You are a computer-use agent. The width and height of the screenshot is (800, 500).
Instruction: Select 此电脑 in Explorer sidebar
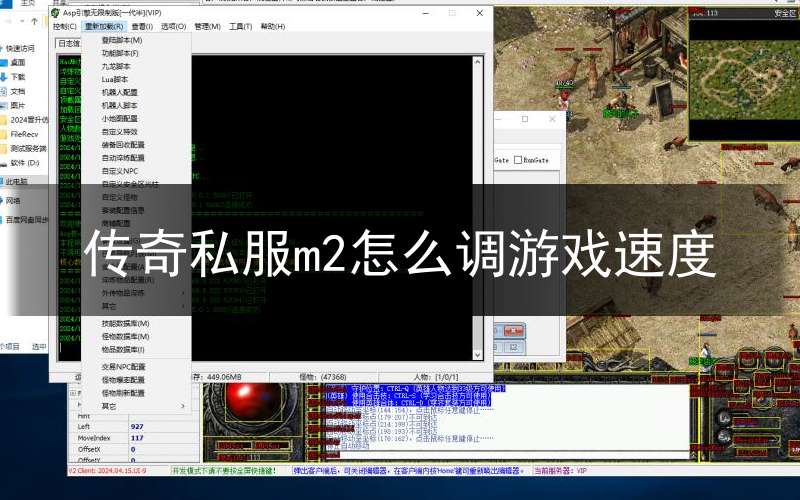point(17,181)
